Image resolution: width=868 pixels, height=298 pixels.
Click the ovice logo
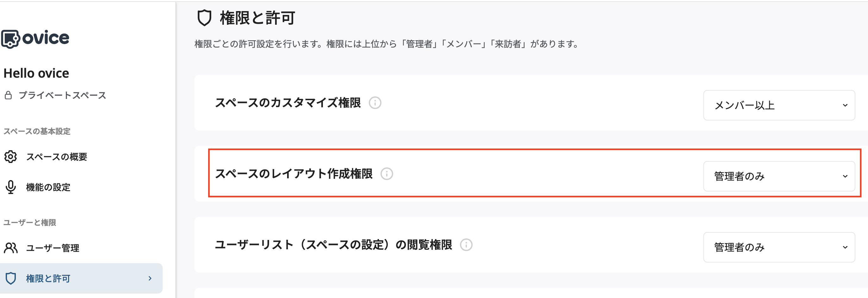coord(35,38)
